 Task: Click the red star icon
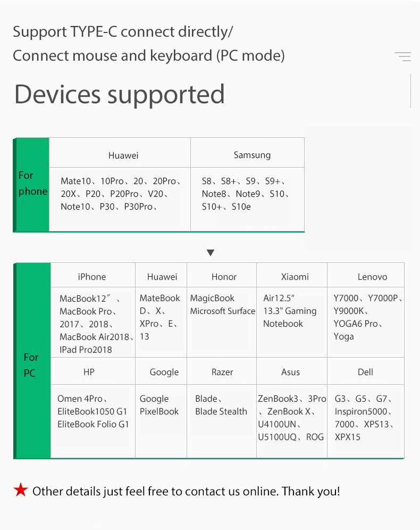coord(21,490)
